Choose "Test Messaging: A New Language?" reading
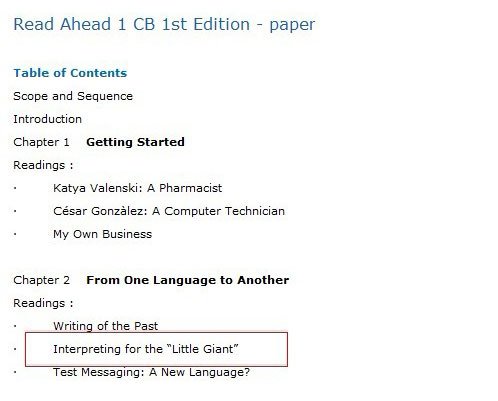The image size is (498, 401). tap(151, 372)
